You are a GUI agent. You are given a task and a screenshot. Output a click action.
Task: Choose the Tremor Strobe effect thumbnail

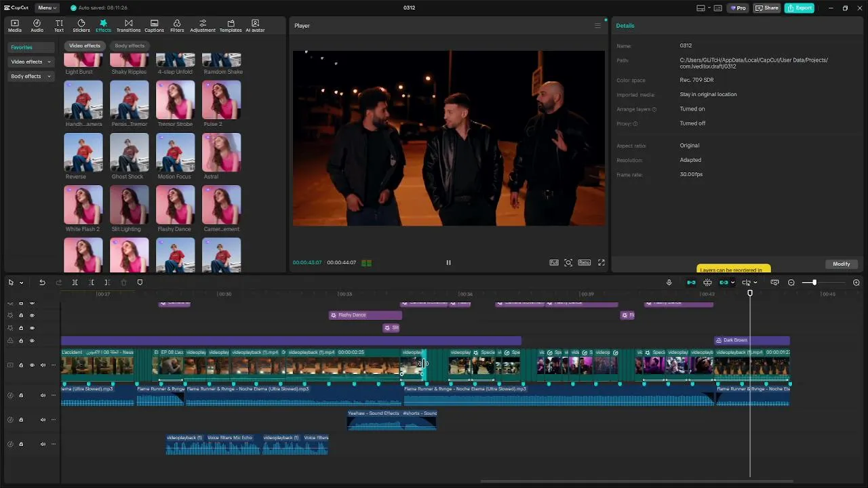click(175, 100)
